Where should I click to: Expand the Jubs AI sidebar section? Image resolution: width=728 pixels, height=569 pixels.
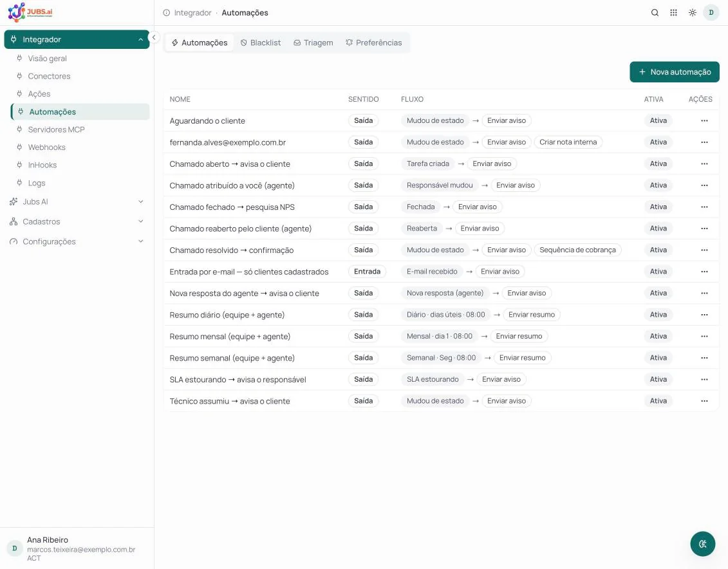[x=77, y=202]
